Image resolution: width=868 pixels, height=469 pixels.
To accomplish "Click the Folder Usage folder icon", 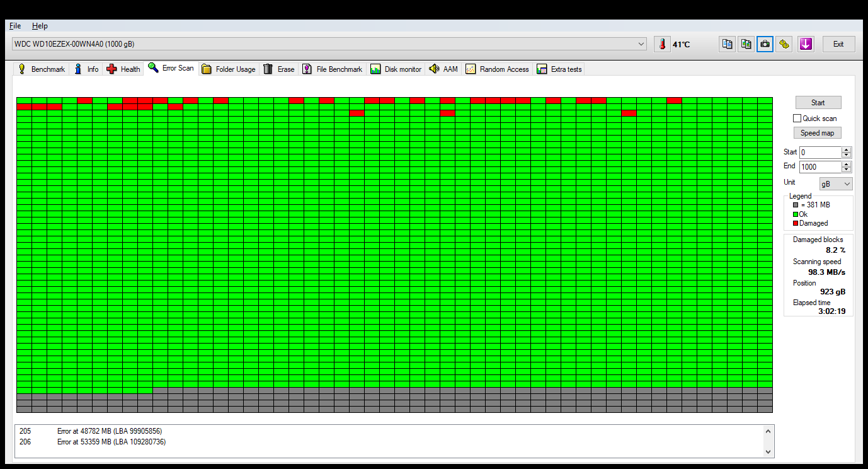I will [207, 69].
